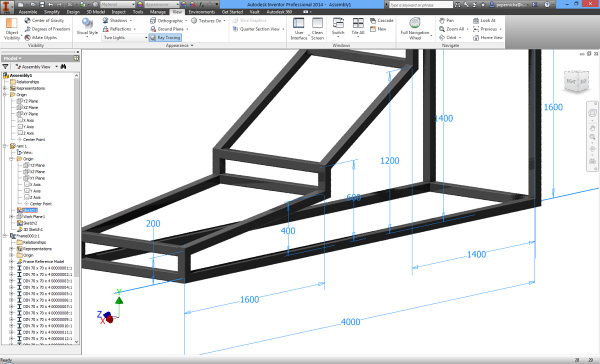
Task: Select the Pan tool
Action: 446,20
